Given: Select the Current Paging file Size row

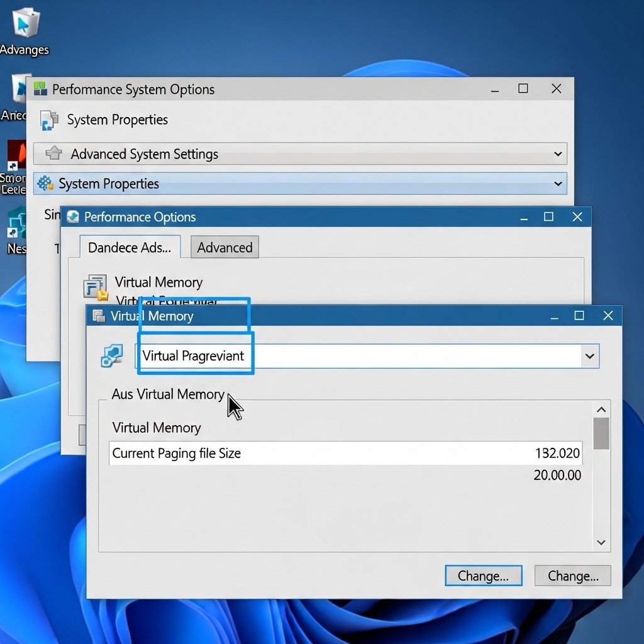Looking at the screenshot, I should click(345, 453).
